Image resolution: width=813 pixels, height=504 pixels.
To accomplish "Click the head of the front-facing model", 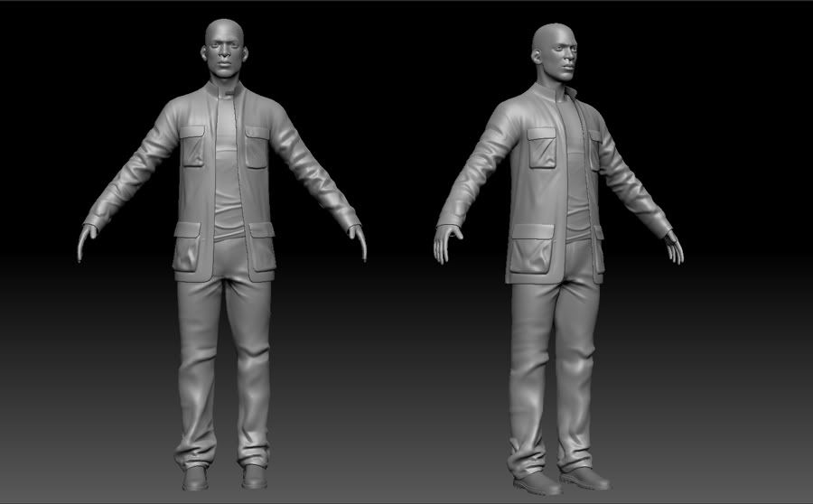I will 221,50.
